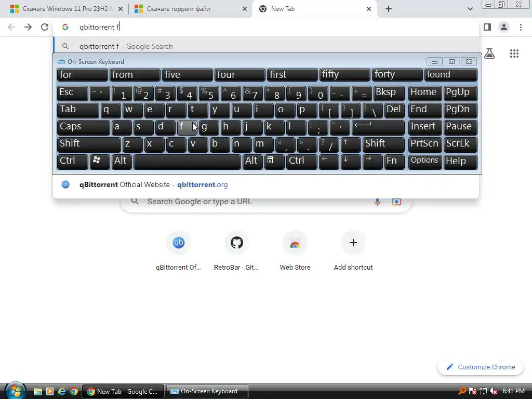Click Tab key on On-Screen Keyboard
Viewport: 532px width, 399px height.
78,111
